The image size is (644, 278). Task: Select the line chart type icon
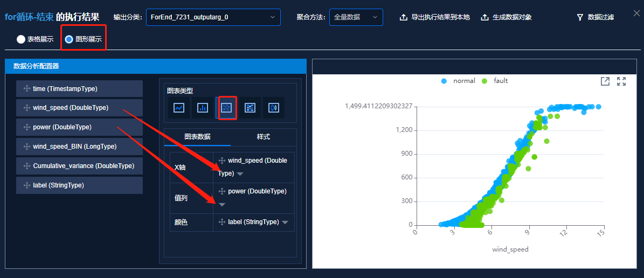[179, 108]
